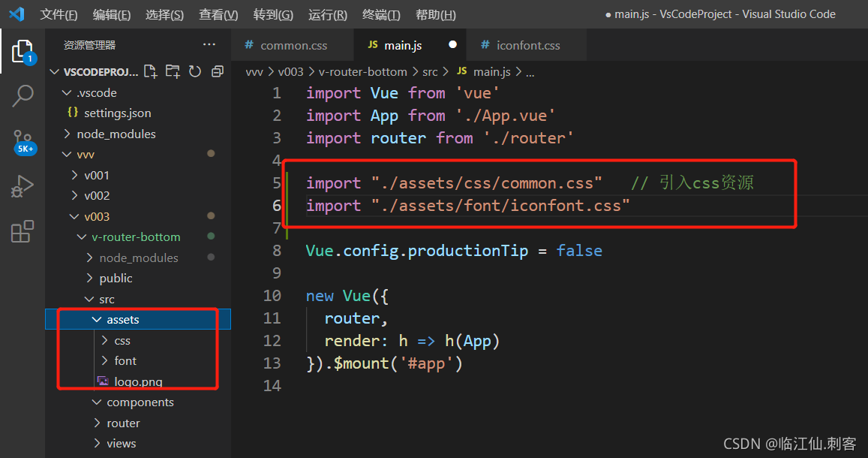Expand the router folder
Viewport: 868px width, 458px height.
(97, 423)
